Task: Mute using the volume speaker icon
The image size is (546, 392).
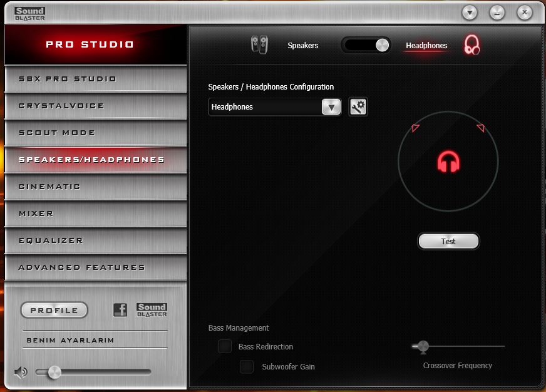Action: tap(21, 372)
